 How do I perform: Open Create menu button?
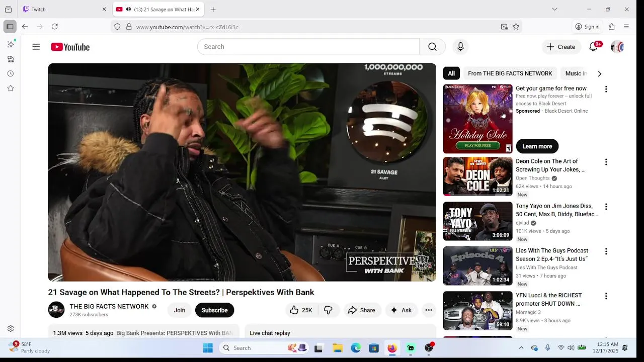coord(561,47)
